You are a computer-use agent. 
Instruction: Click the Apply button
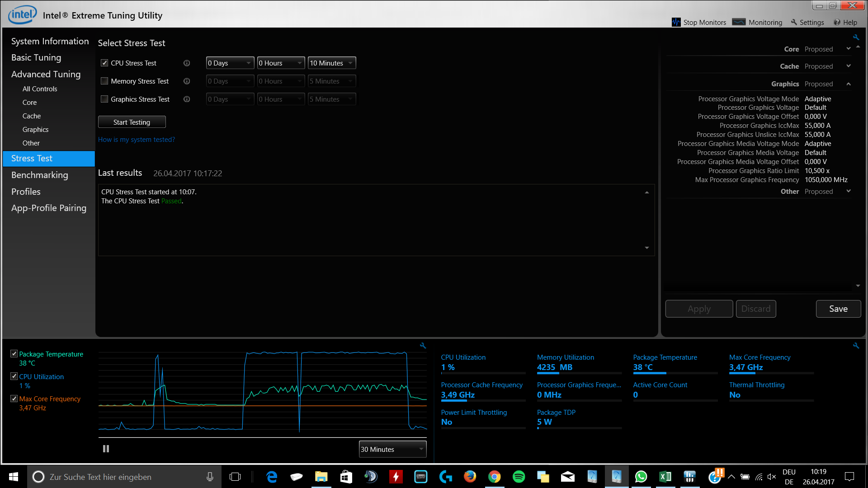click(699, 309)
